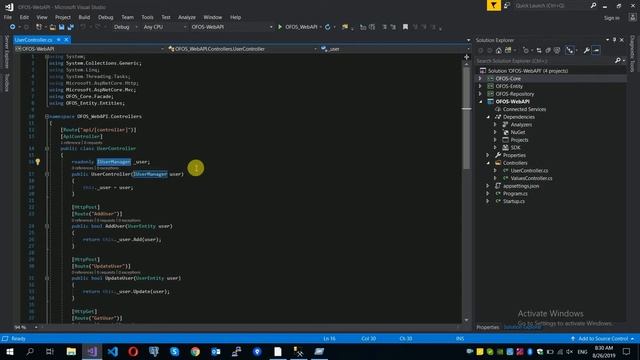This screenshot has height=360, width=640.
Task: Click Save All in the toolbar
Action: pos(71,27)
